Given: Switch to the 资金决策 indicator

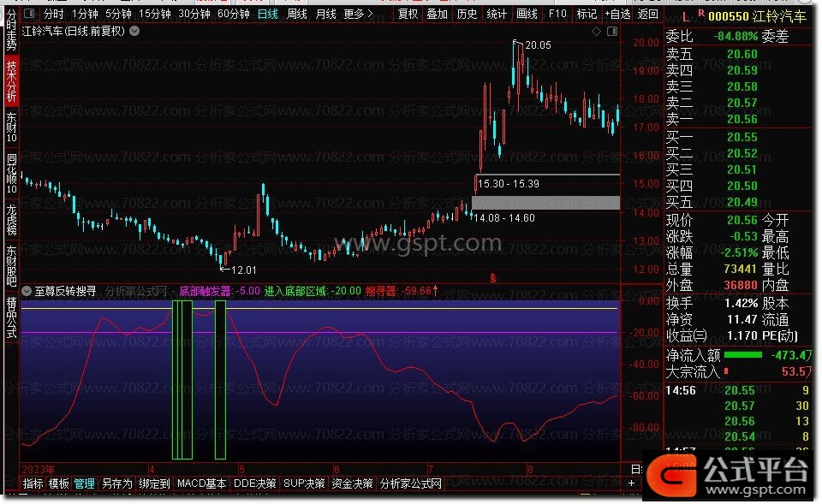Looking at the screenshot, I should (x=352, y=483).
